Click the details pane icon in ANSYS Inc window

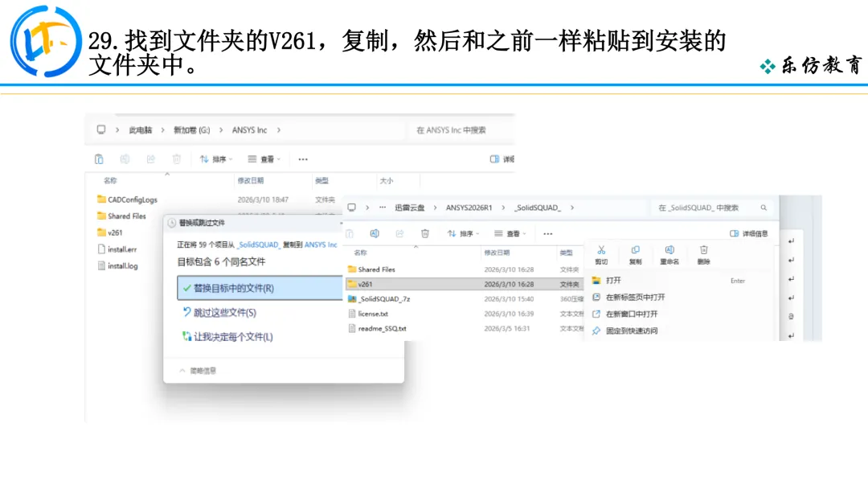coord(494,159)
